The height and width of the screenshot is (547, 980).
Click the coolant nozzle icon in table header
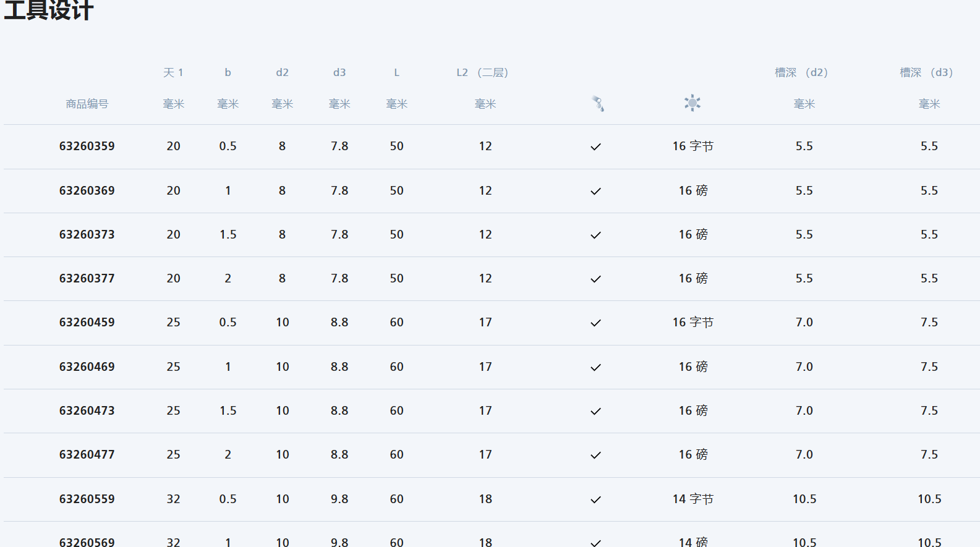pyautogui.click(x=597, y=103)
